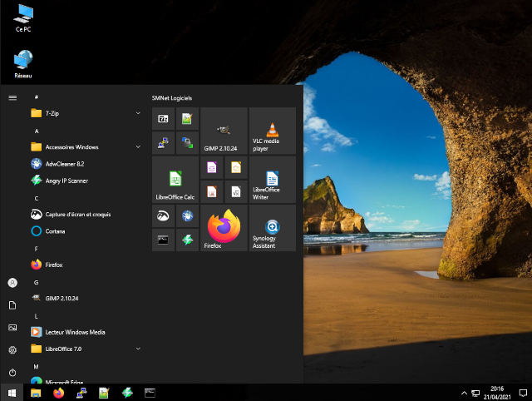532x401 pixels.
Task: Open the WinSCP padlock tile
Action: 187,142
